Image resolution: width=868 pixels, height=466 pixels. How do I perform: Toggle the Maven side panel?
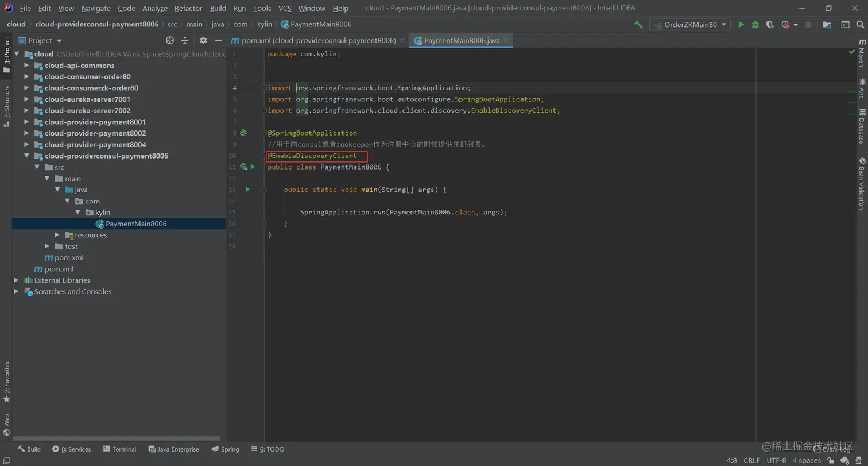coord(862,53)
